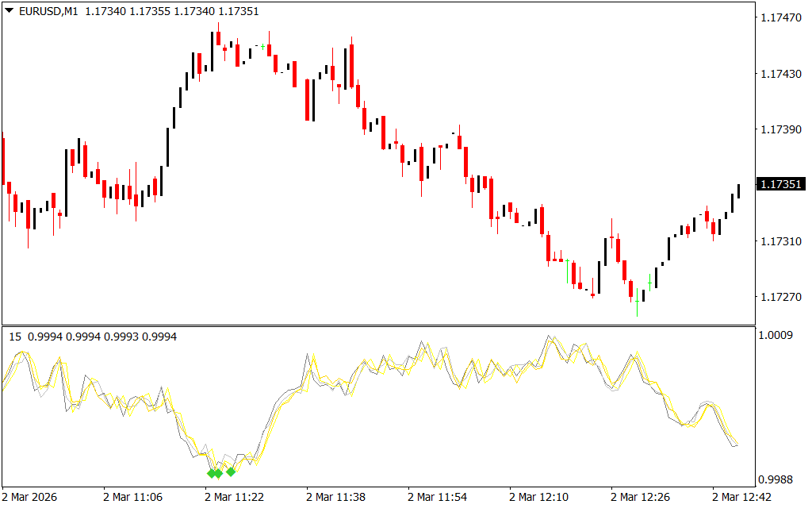Click the 2 Mar 2026 date label

coord(32,497)
